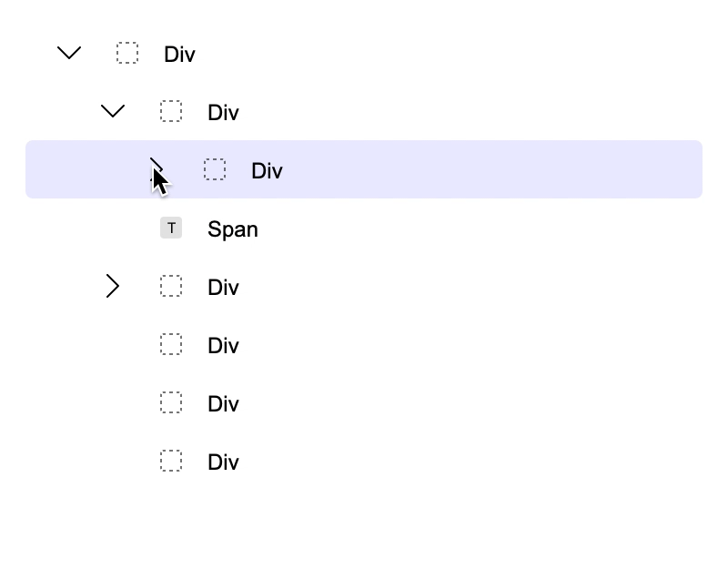728x579 pixels.
Task: Click the highlighted Div's dashed box icon
Action: [215, 169]
